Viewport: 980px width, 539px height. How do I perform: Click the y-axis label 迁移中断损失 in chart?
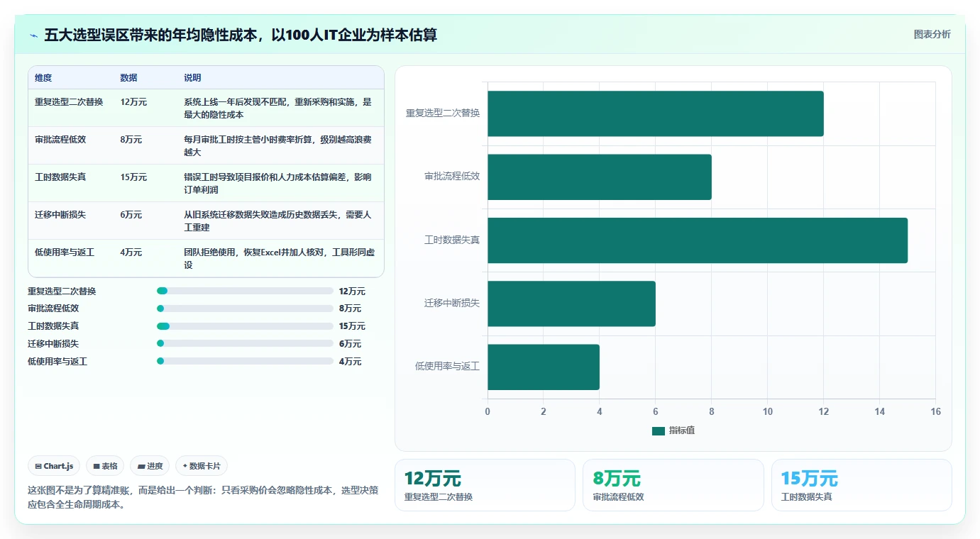coord(452,303)
